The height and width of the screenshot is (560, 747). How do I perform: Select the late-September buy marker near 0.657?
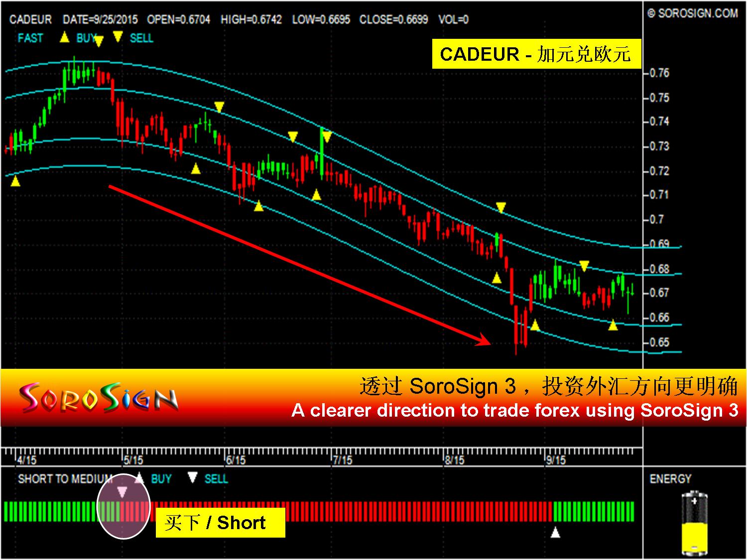coord(613,325)
